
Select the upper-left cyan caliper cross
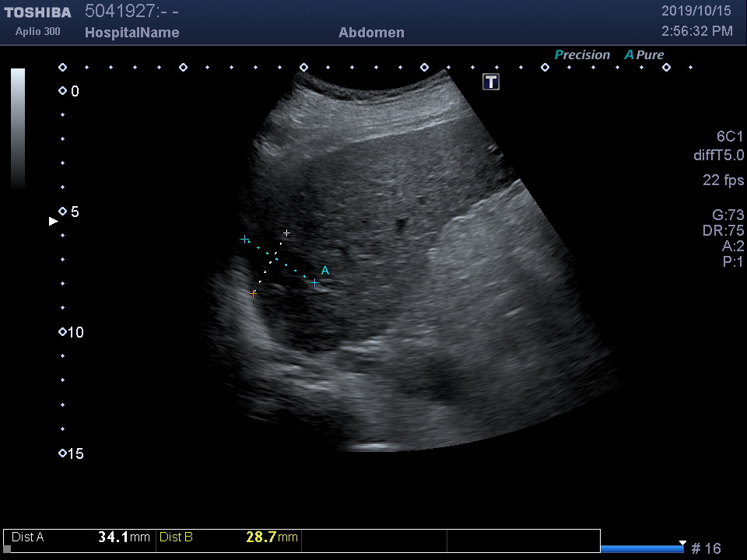(245, 240)
